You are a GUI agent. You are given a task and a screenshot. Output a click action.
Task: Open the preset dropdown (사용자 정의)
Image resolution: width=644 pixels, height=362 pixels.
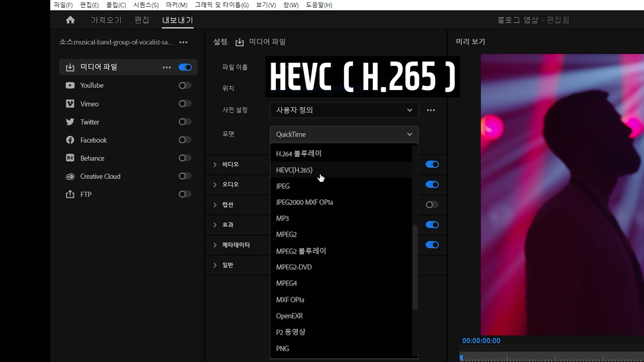(x=344, y=110)
